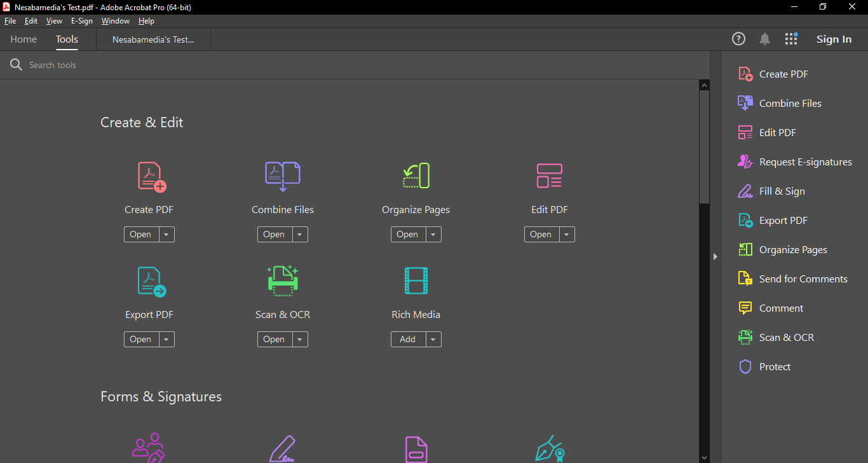Viewport: 868px width, 463px height.
Task: Click the Organize Pages icon in main panel
Action: [x=416, y=176]
